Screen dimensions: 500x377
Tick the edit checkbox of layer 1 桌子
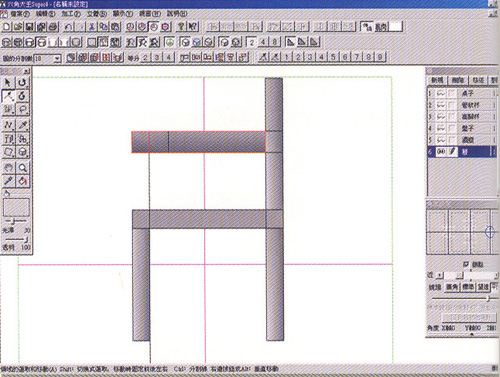tap(452, 94)
